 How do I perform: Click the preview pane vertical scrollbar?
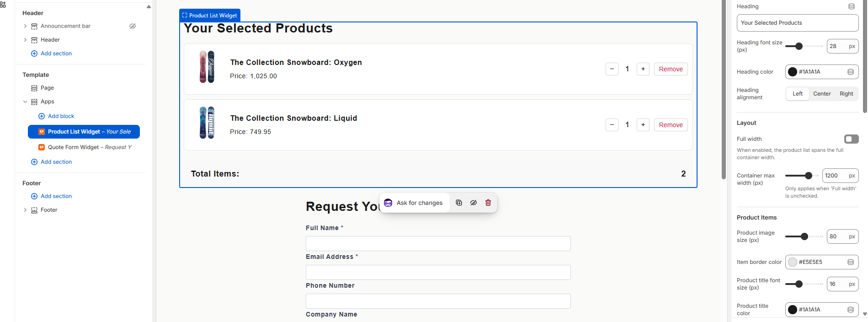(x=724, y=90)
